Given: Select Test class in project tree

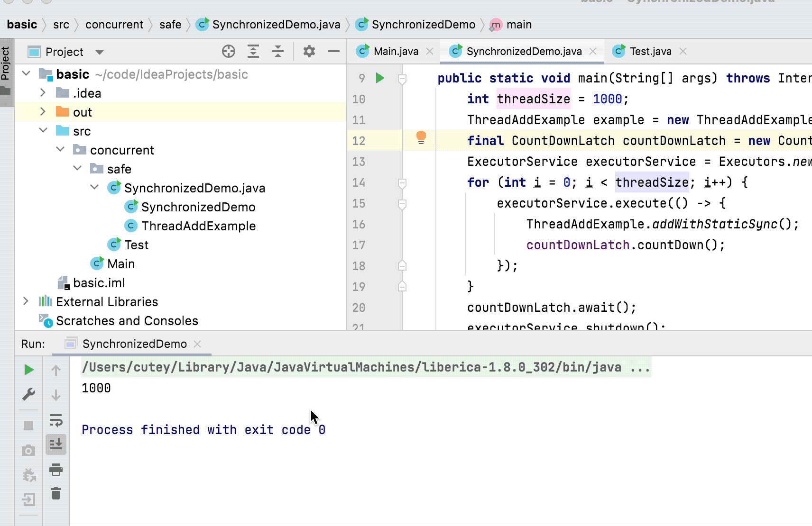Looking at the screenshot, I should pos(128,245).
